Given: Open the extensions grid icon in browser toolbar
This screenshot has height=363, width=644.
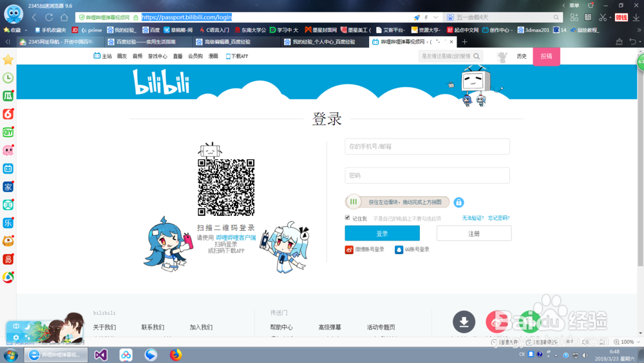Looking at the screenshot, I should [574, 17].
